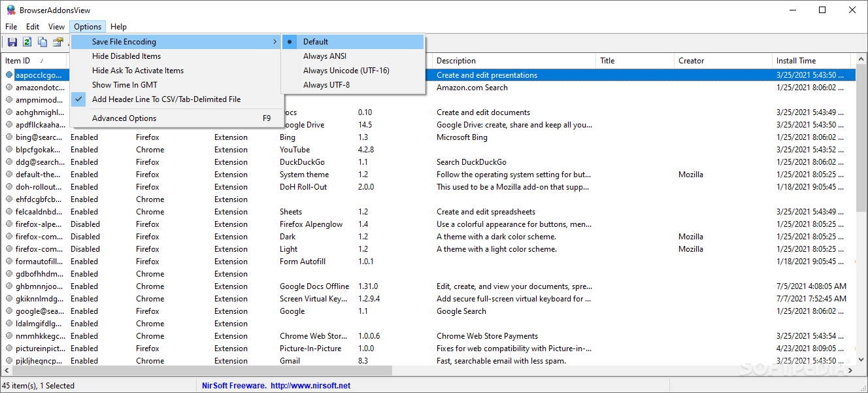Click the Properties toolbar icon
The image size is (868, 393).
(58, 42)
